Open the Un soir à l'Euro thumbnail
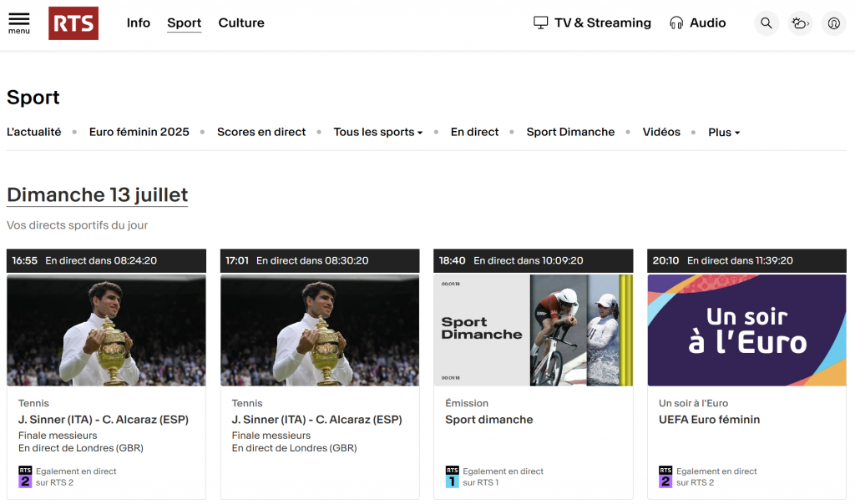This screenshot has height=504, width=855. coord(747,330)
